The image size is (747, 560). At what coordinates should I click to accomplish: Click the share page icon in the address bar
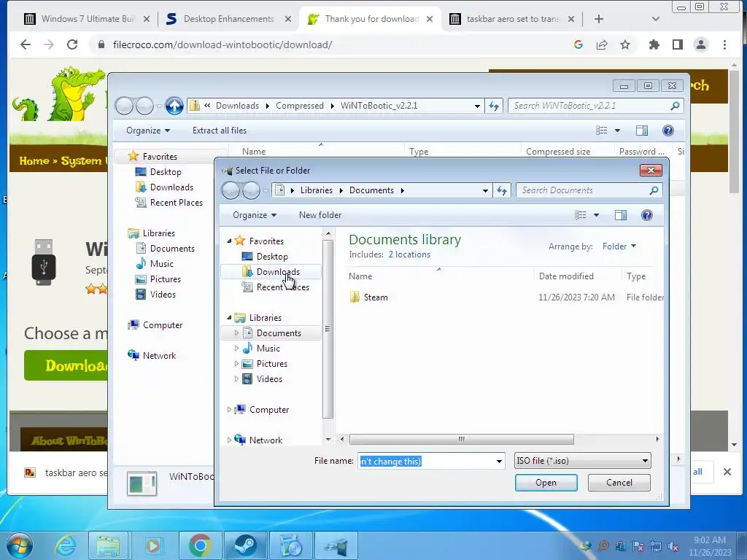click(x=602, y=44)
